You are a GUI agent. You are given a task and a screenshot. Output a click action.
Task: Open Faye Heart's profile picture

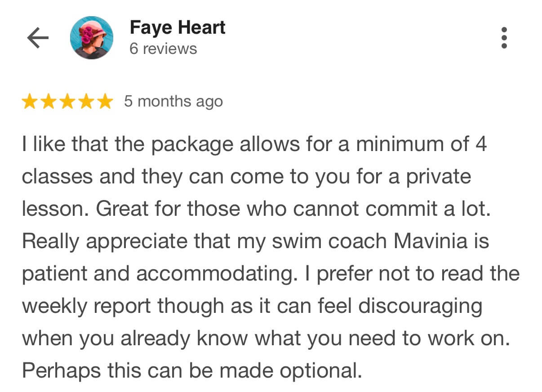pos(91,38)
